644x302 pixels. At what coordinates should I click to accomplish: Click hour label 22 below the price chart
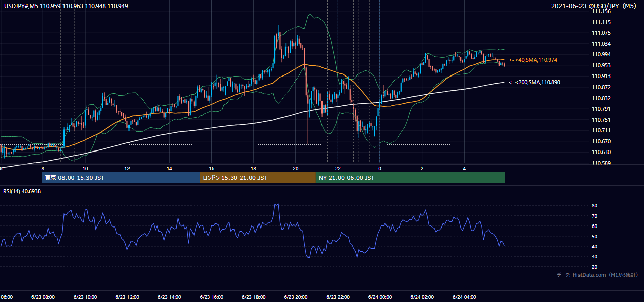pos(338,168)
